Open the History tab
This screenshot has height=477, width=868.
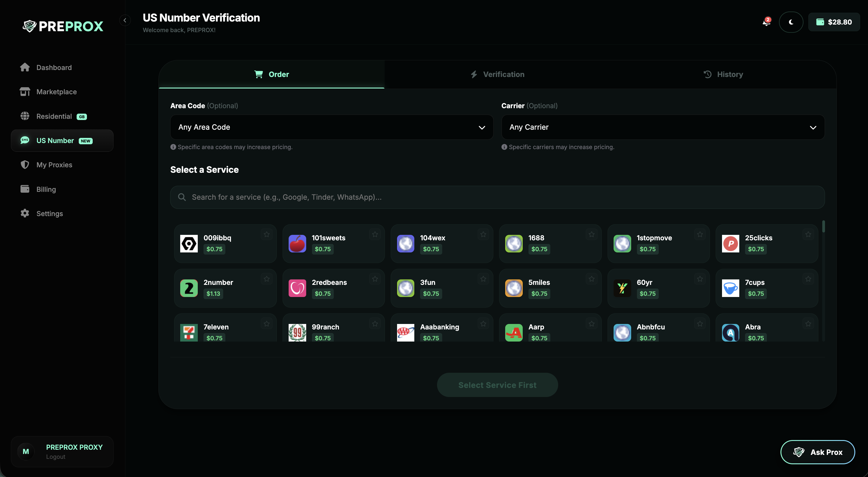[x=724, y=74]
